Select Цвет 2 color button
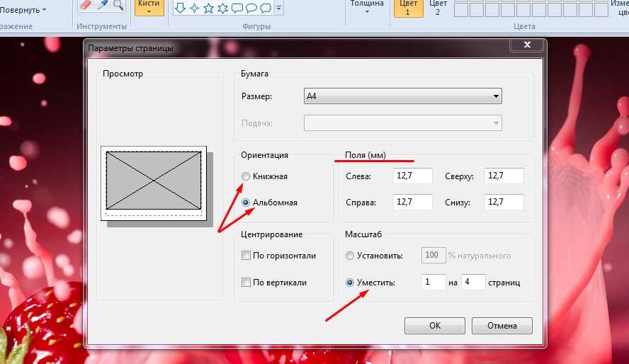 (x=438, y=8)
